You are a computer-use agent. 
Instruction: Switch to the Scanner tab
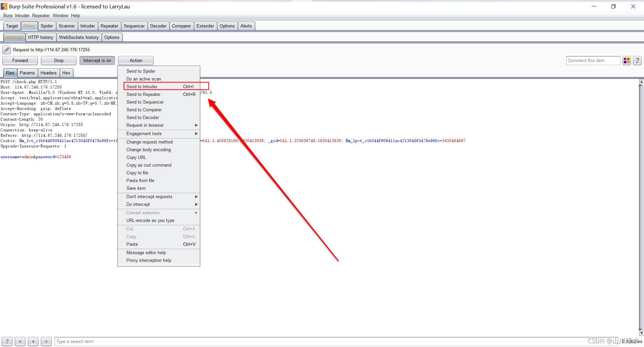coord(67,26)
